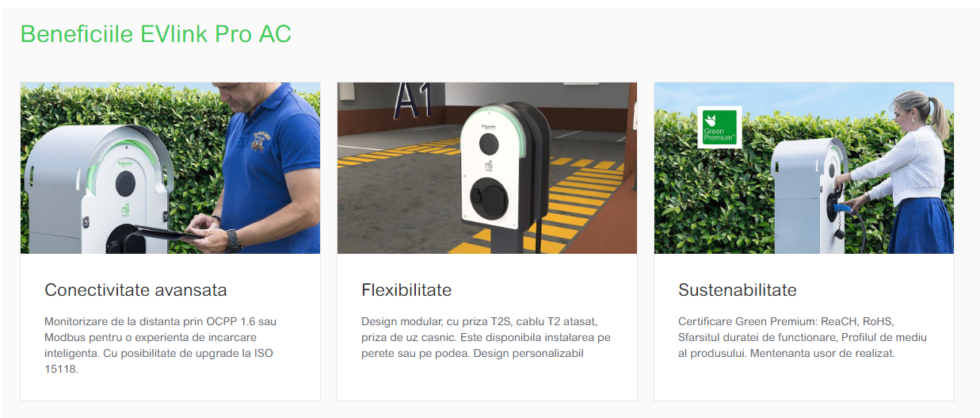
Task: Click the charging plug in woman's hand
Action: tap(842, 208)
